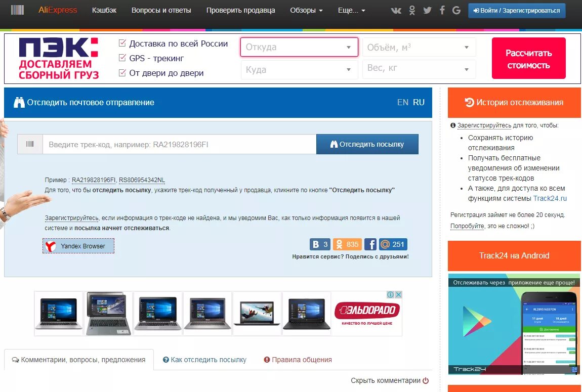Focus the track-code input field
This screenshot has width=582, height=392.
pos(180,144)
